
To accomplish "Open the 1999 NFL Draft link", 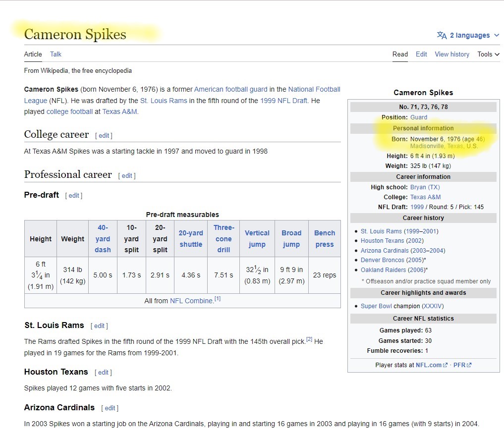I will [x=283, y=101].
